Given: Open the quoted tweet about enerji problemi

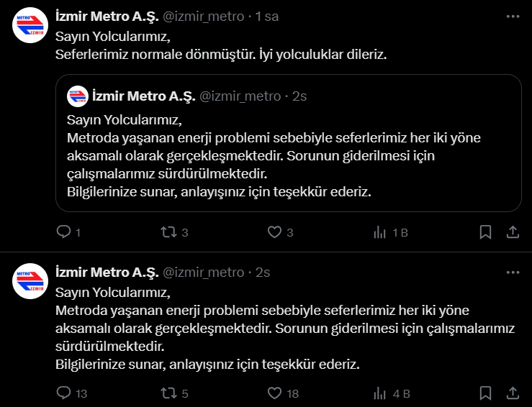Looking at the screenshot, I should point(289,143).
